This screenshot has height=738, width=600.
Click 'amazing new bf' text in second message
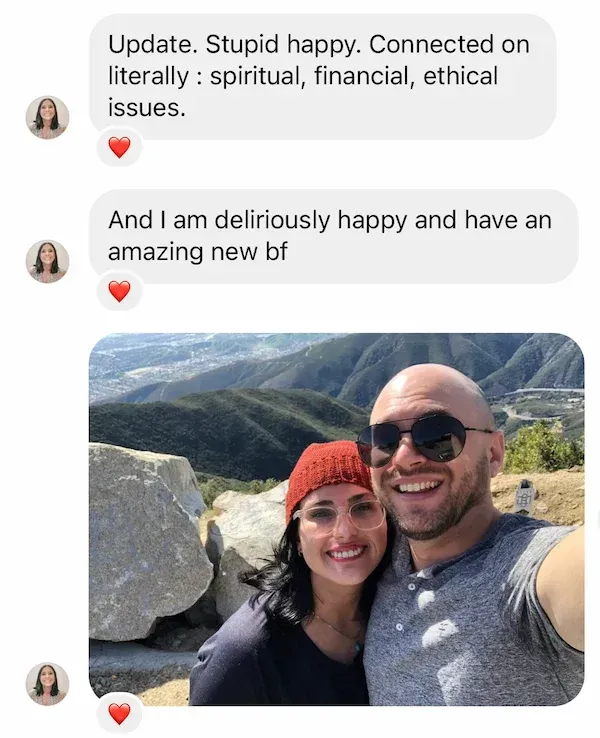click(197, 252)
